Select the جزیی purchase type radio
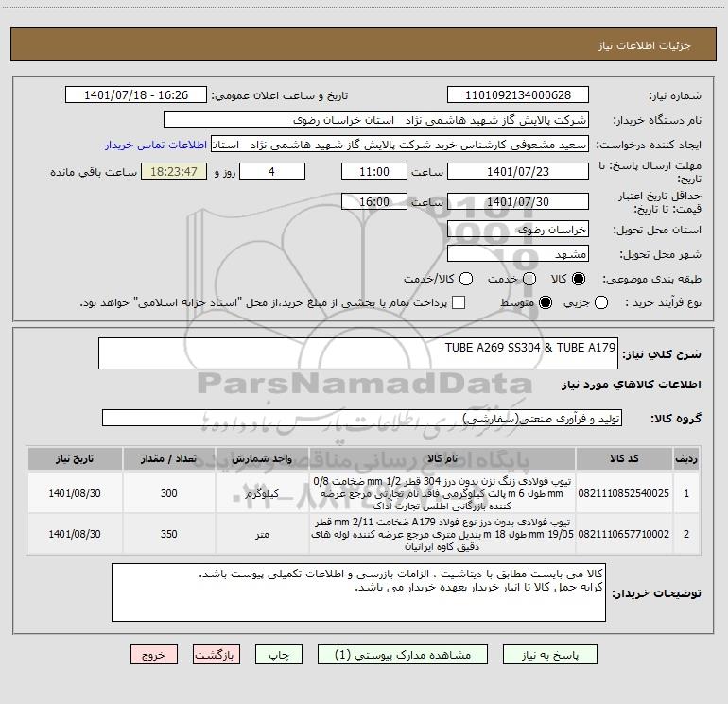728x704 pixels. click(601, 302)
